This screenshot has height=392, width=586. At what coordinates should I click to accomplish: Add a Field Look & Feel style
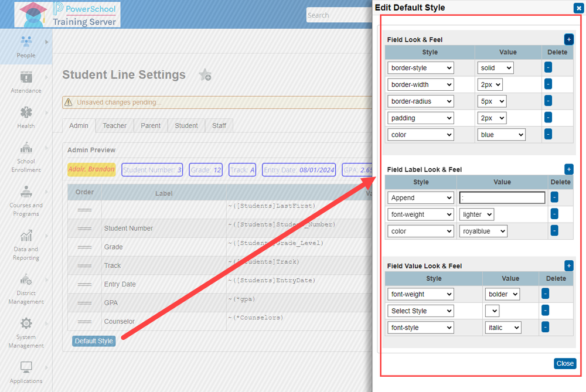(569, 39)
